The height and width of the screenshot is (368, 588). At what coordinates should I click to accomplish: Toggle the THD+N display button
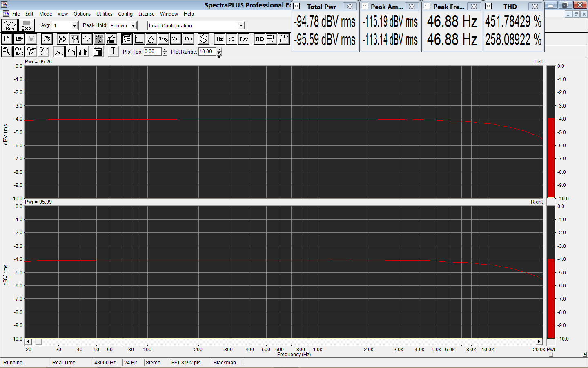[x=271, y=39]
